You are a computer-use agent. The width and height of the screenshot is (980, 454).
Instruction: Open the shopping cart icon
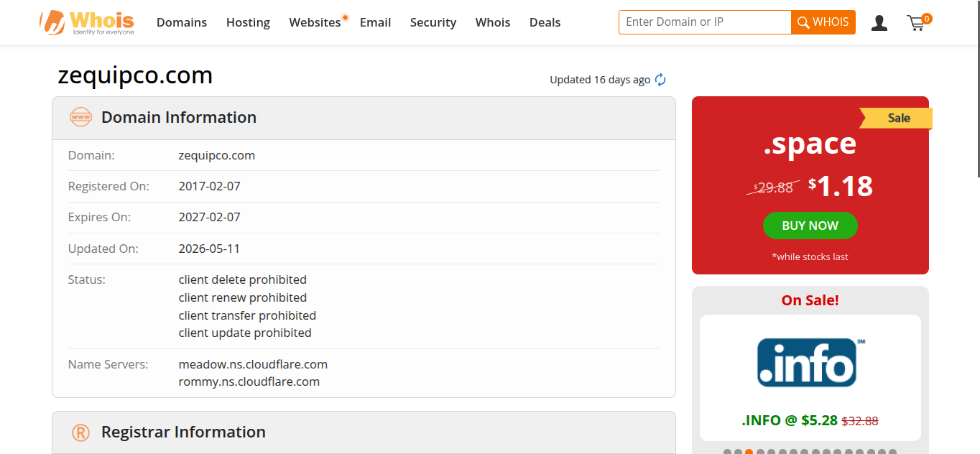(918, 22)
